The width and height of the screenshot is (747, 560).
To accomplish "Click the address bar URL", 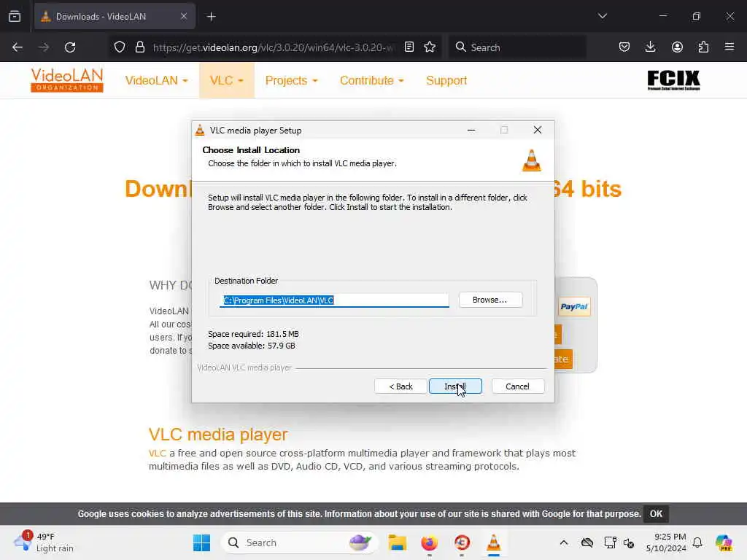I will (x=274, y=47).
